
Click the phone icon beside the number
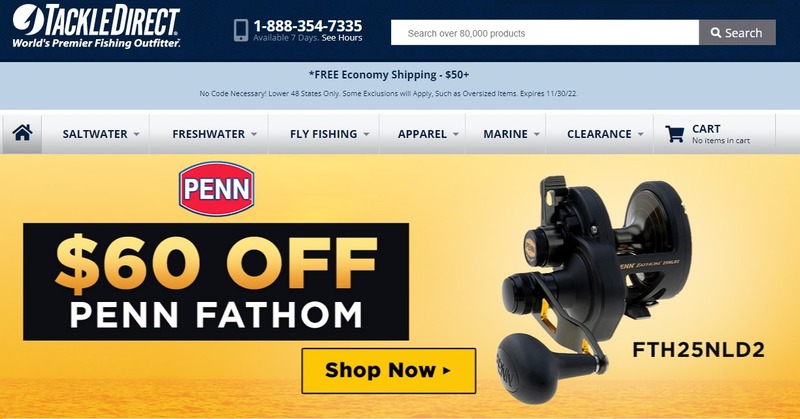[x=241, y=31]
